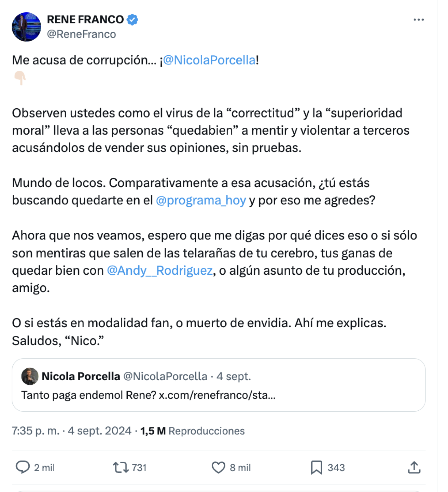Screen dimensions: 448x492
Task: Open the quoted tweet by Nicola Porcella
Action: tap(219, 395)
